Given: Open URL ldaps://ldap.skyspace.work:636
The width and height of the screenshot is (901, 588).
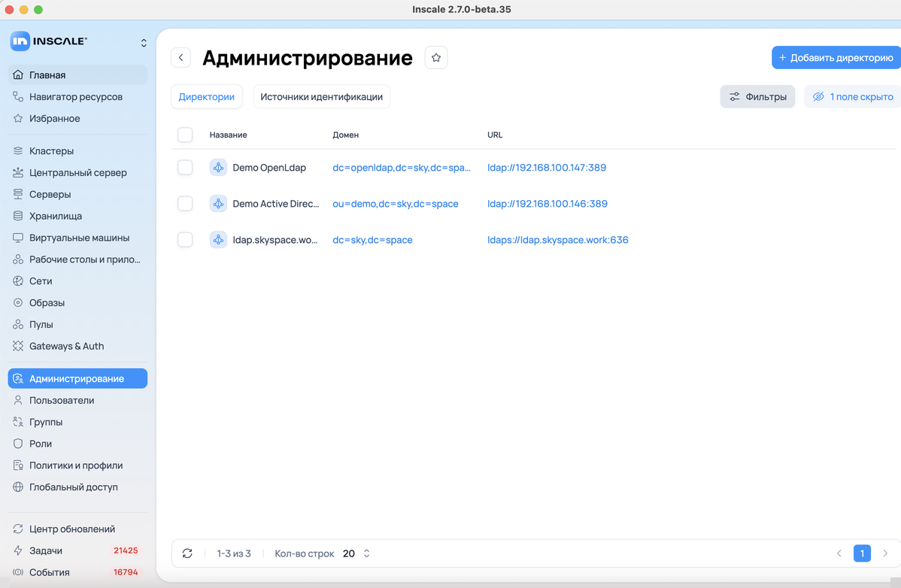Looking at the screenshot, I should click(x=557, y=240).
